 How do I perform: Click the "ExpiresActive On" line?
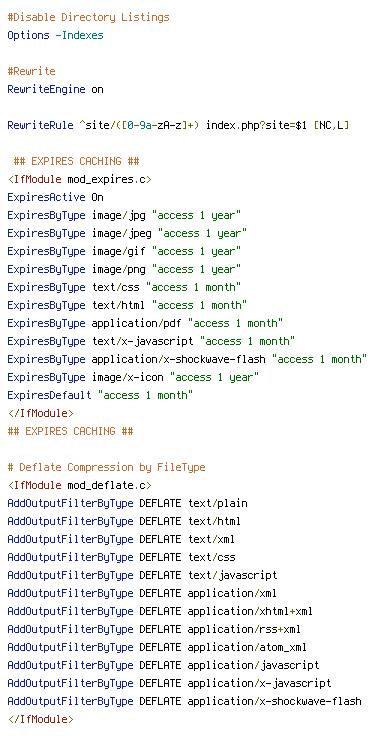click(x=55, y=197)
